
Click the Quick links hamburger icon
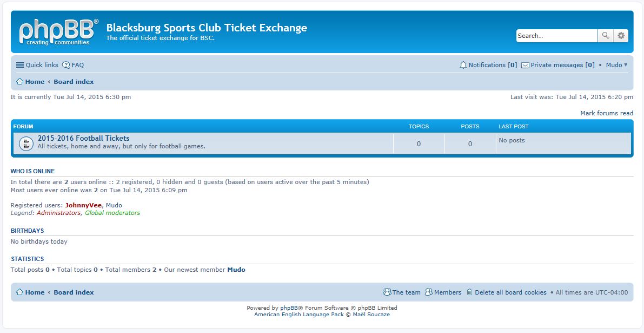coord(19,65)
